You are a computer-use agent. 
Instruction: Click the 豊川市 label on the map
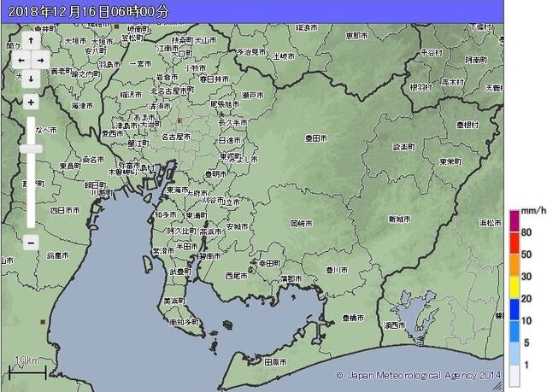coord(337,270)
